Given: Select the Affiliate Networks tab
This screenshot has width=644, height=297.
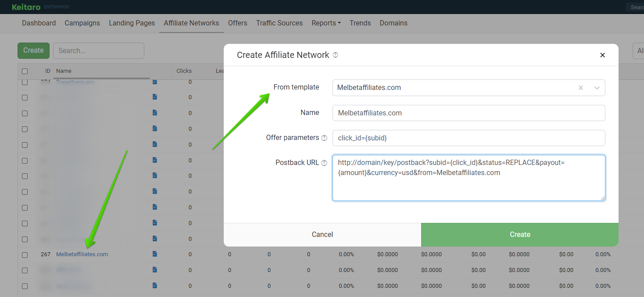Looking at the screenshot, I should coord(191,23).
